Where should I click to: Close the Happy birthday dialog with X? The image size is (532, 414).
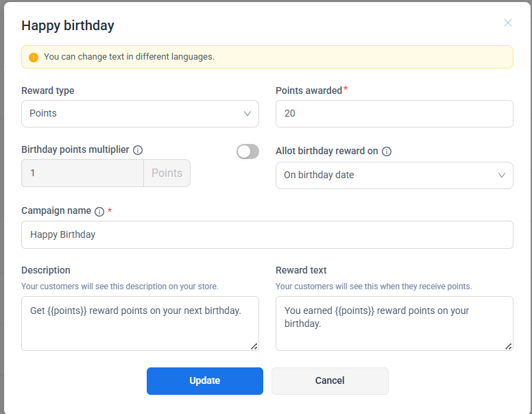pos(508,23)
